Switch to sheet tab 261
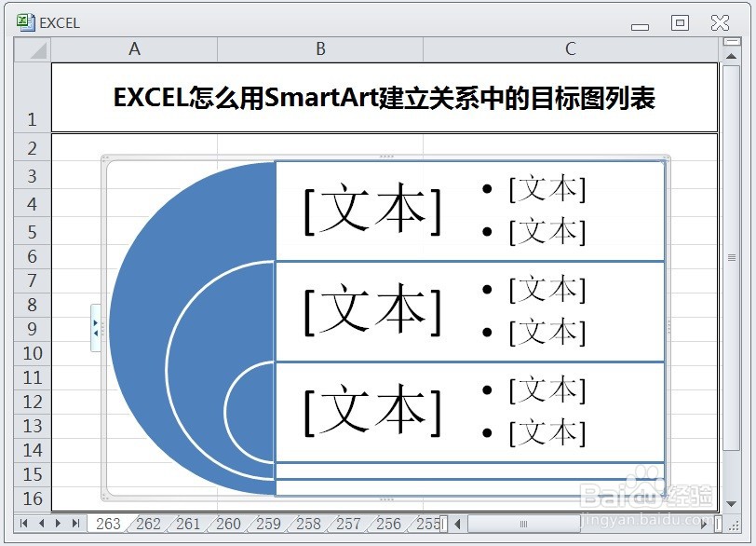The width and height of the screenshot is (756, 546). click(x=187, y=524)
